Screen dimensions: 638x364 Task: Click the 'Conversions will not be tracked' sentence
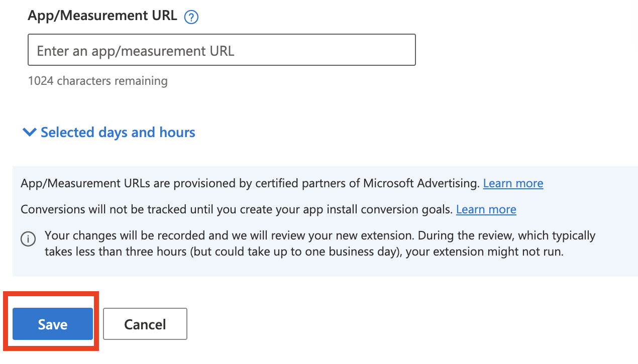click(236, 209)
